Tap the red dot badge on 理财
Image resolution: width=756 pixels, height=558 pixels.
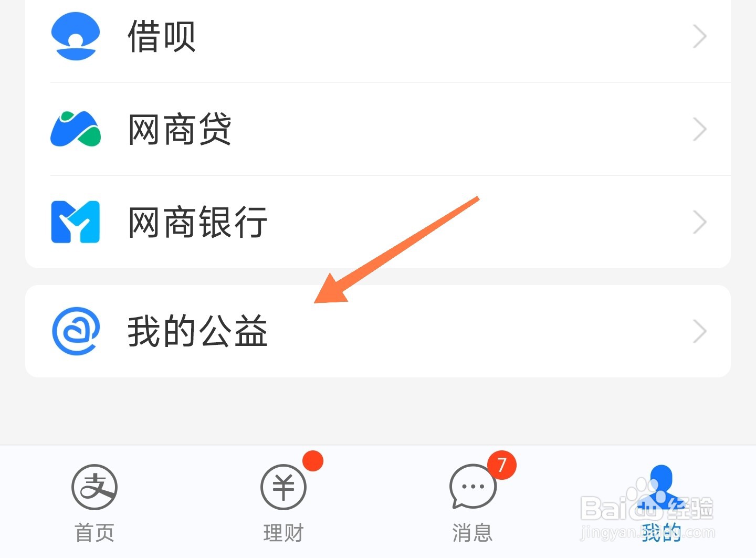[313, 461]
